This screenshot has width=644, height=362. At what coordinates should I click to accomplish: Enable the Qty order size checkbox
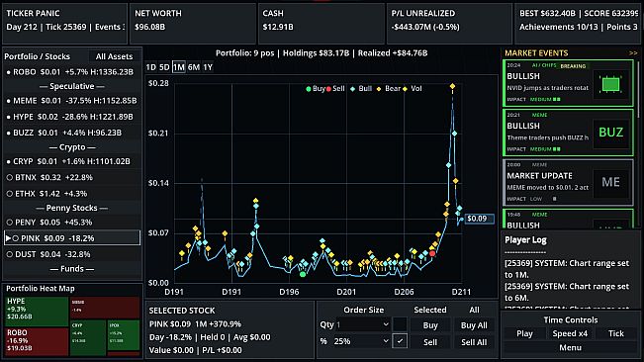pyautogui.click(x=400, y=324)
